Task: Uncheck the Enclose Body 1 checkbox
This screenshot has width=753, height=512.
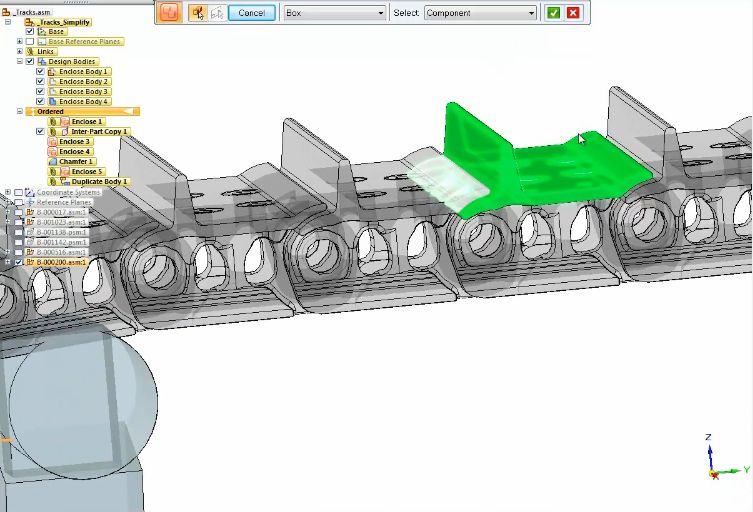Action: click(40, 72)
